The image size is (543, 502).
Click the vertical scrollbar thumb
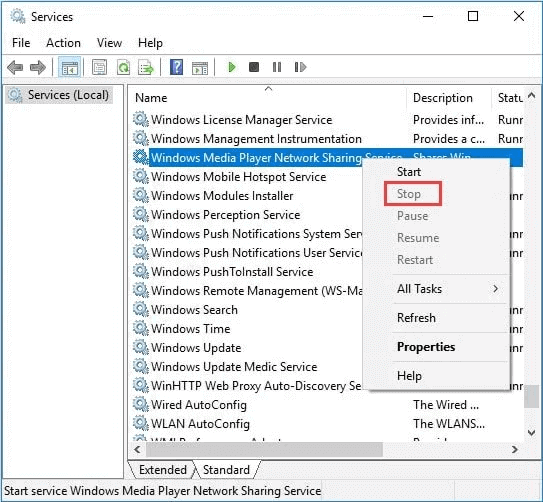[532, 396]
